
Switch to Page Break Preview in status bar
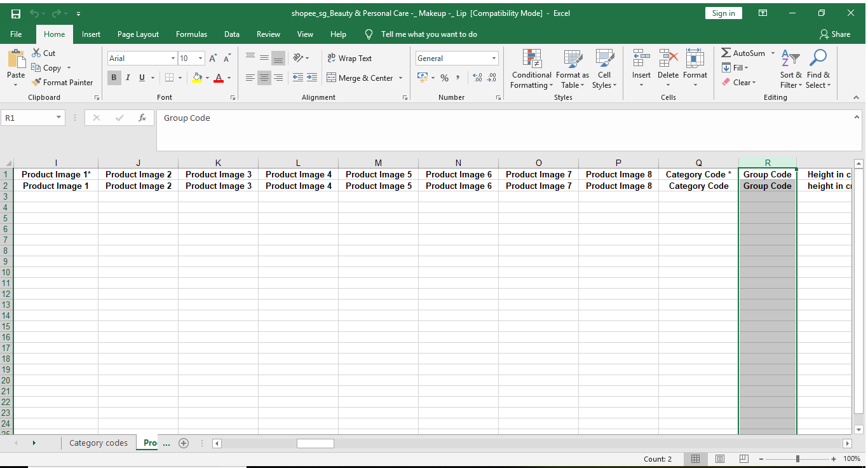[744, 458]
